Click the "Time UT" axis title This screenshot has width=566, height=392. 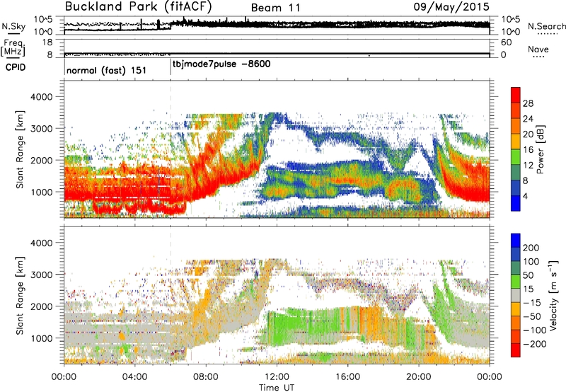(277, 387)
